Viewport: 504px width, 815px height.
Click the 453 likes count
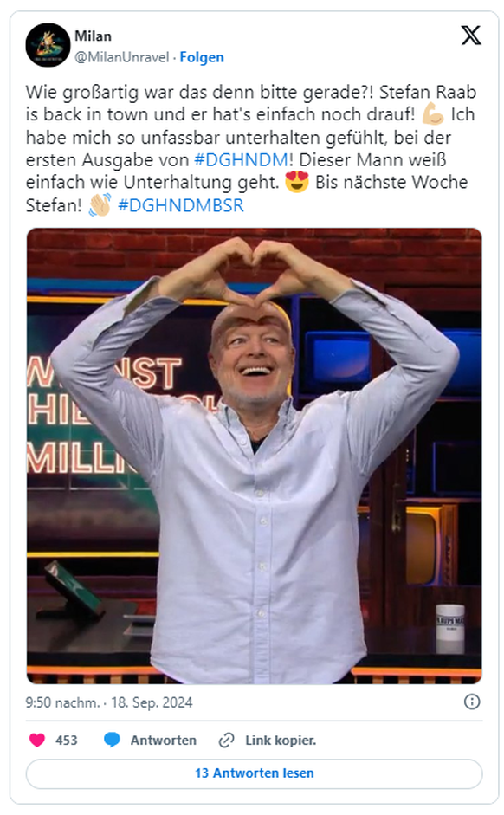66,741
